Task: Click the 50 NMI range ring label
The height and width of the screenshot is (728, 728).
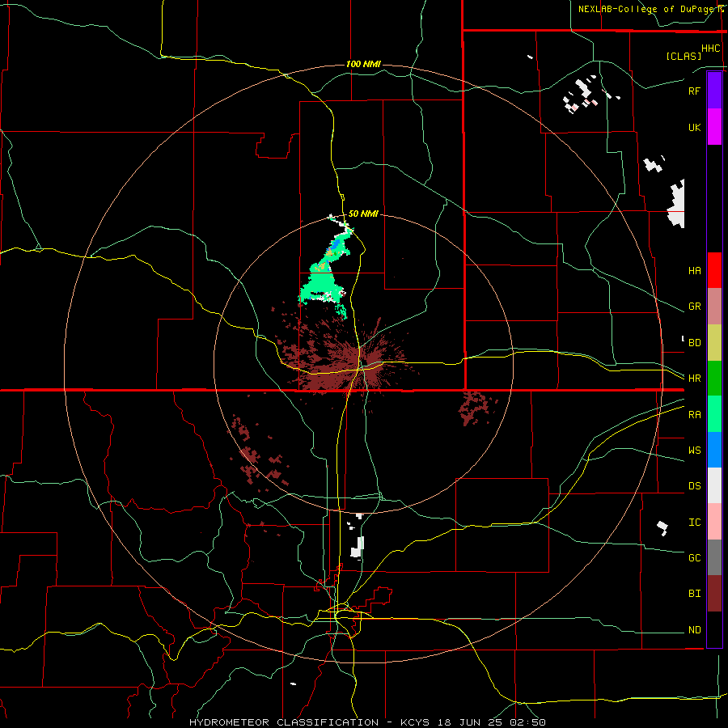Action: (x=363, y=214)
